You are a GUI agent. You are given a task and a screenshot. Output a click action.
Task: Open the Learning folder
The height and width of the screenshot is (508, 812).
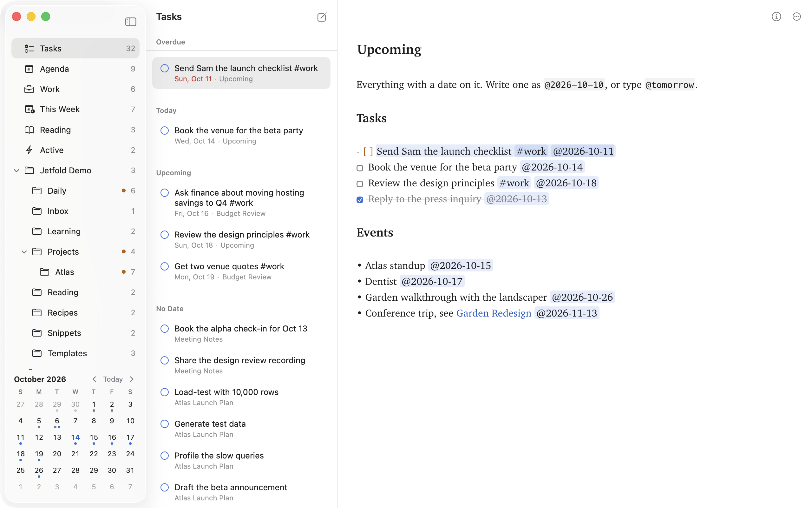click(x=75, y=231)
